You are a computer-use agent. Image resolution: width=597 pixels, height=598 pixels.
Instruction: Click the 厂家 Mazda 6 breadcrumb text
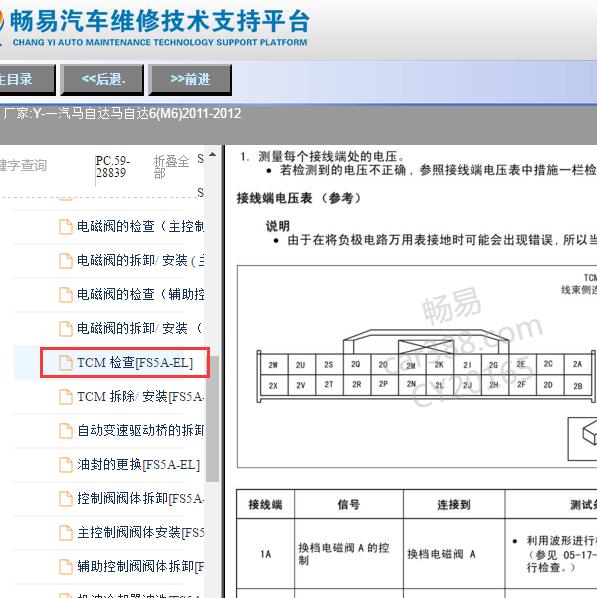[x=122, y=114]
